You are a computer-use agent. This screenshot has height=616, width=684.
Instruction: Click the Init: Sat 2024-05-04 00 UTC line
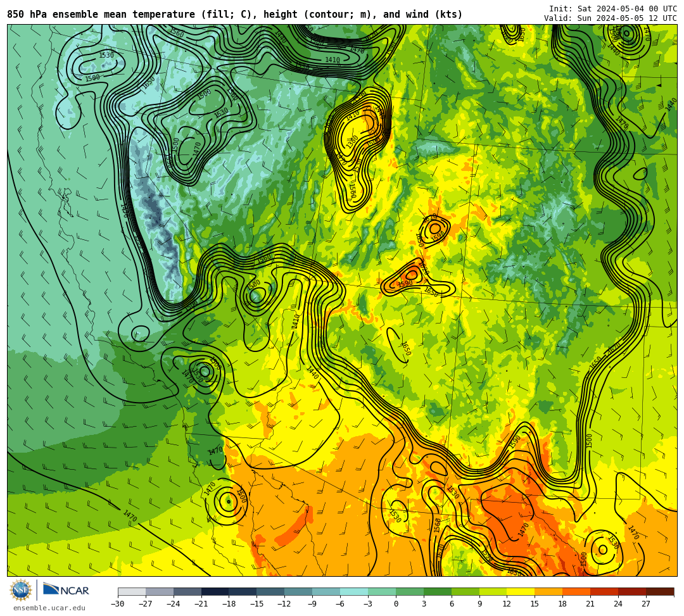[x=613, y=9]
